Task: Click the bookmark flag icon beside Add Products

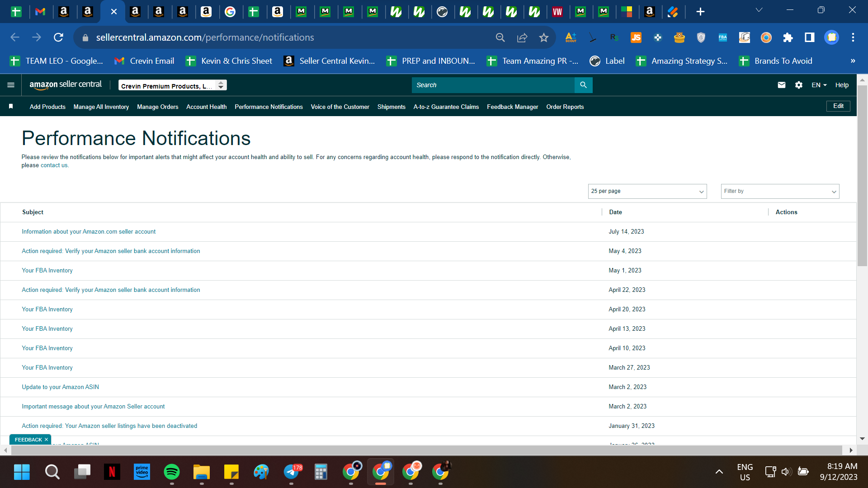Action: pyautogui.click(x=11, y=106)
